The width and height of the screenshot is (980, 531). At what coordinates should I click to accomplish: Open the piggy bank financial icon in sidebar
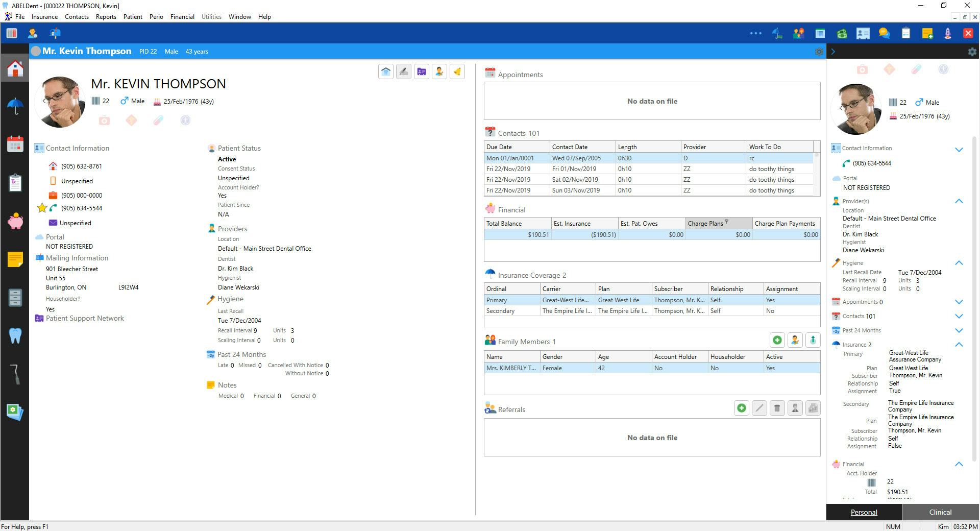[15, 221]
